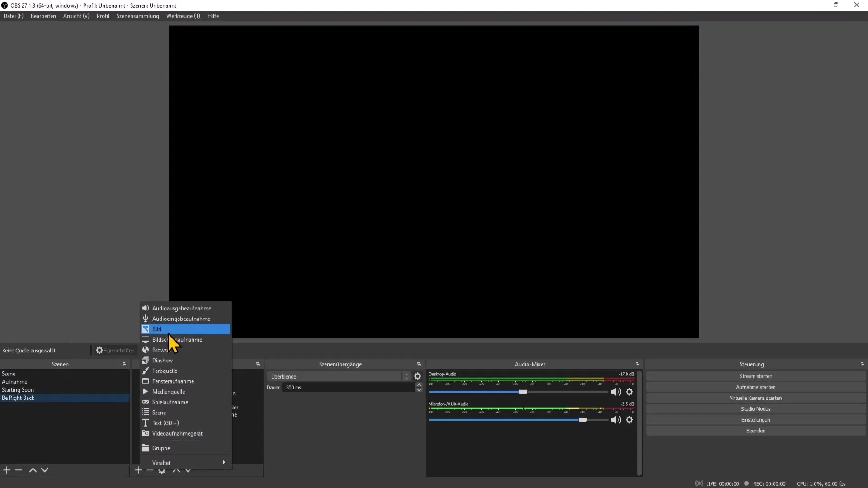The height and width of the screenshot is (488, 868).
Task: Add a Fensteraufnahme source
Action: (185, 381)
